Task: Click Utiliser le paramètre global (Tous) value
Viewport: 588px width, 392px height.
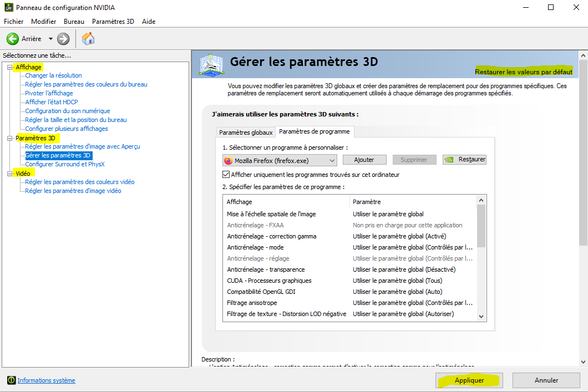Action: tap(398, 281)
